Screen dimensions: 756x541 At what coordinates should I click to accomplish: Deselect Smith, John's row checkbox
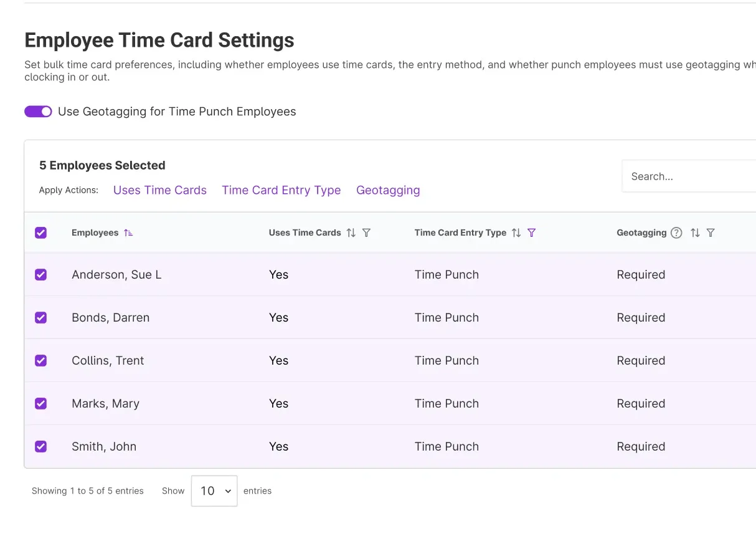click(x=40, y=446)
